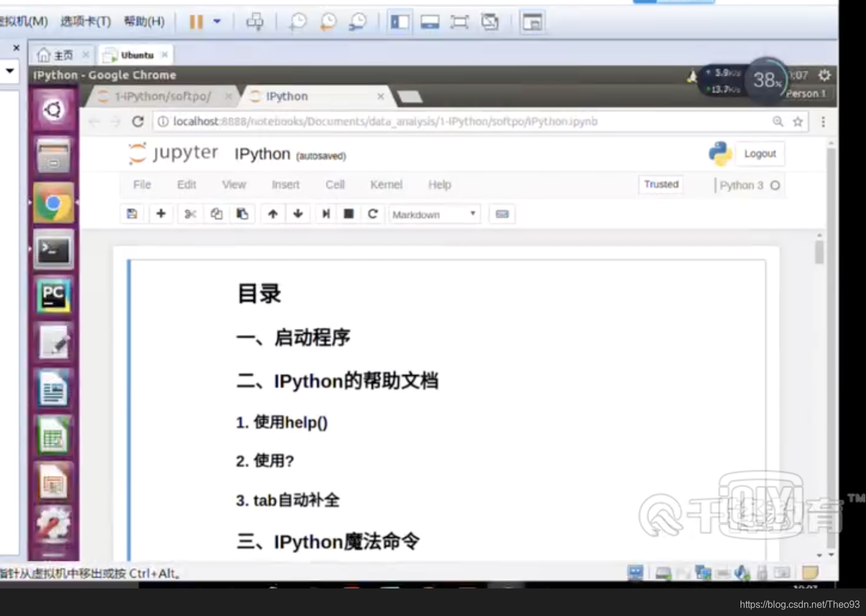Open the text editor launcher icon
The image size is (866, 616).
coord(53,342)
